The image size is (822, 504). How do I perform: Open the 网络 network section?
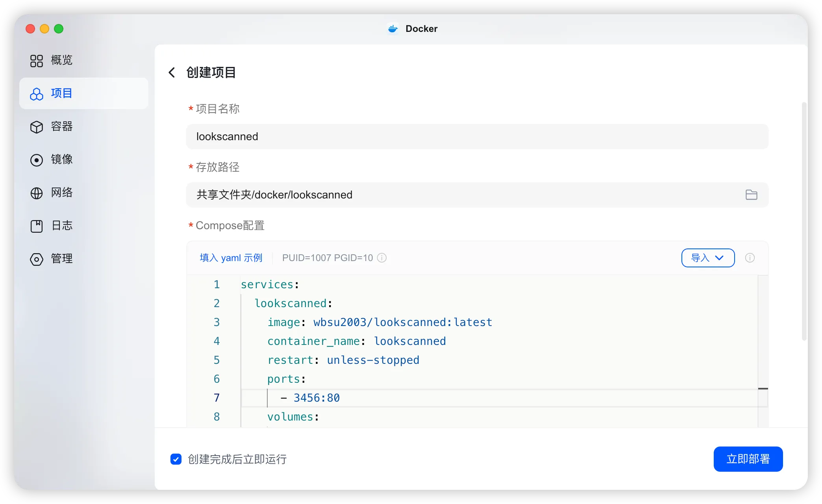coord(51,193)
